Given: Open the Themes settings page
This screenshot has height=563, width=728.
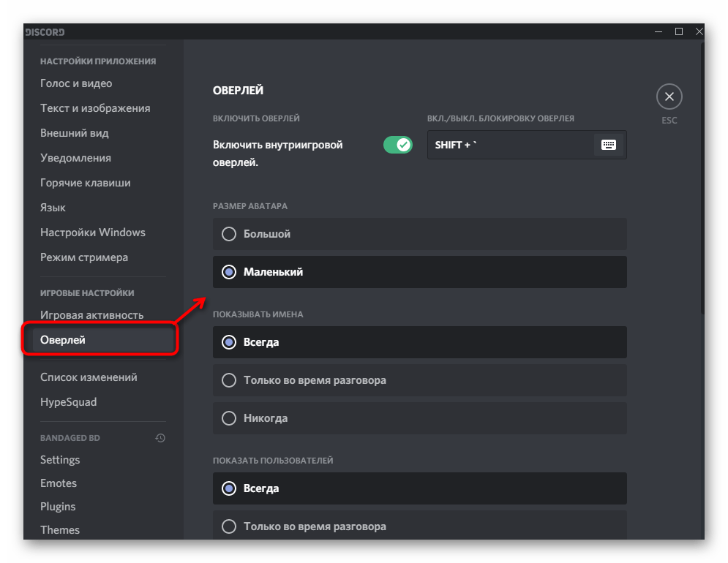Looking at the screenshot, I should (x=60, y=530).
